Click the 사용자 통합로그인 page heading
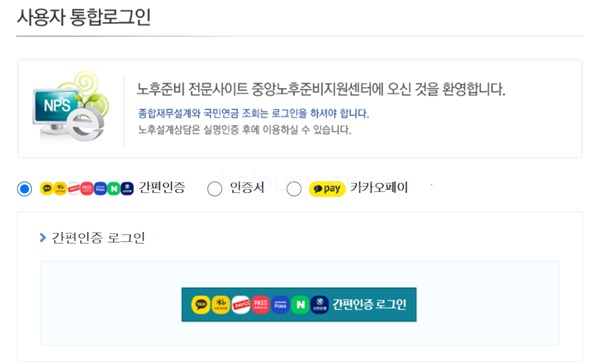The height and width of the screenshot is (364, 600). [x=84, y=17]
